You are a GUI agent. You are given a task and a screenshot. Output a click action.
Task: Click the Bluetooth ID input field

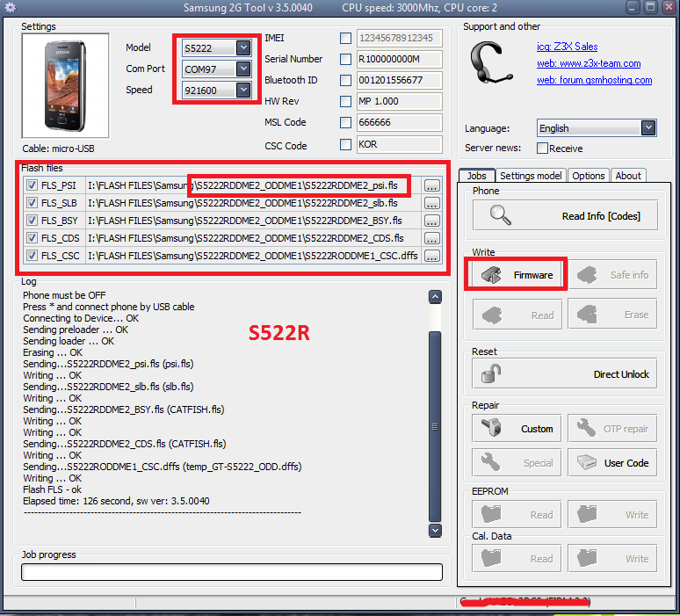point(400,80)
